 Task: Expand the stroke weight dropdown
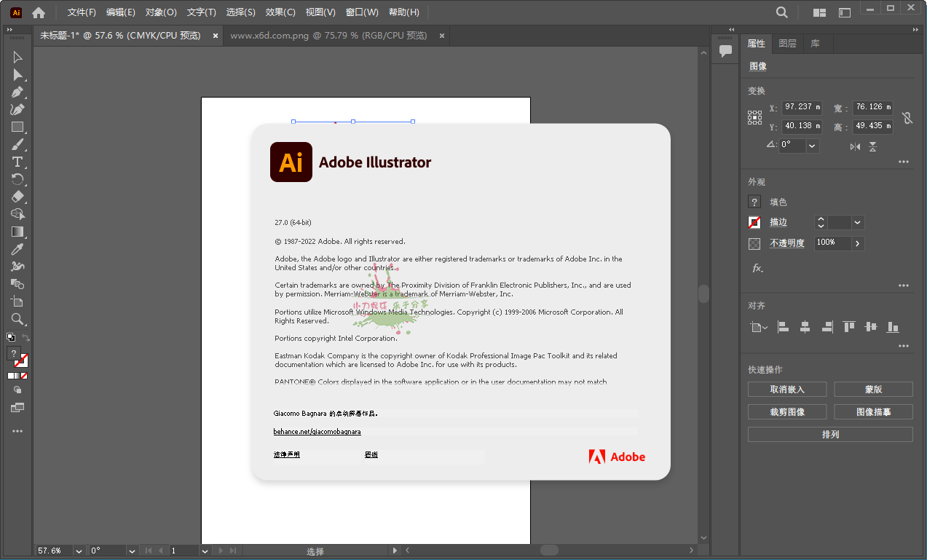[857, 223]
